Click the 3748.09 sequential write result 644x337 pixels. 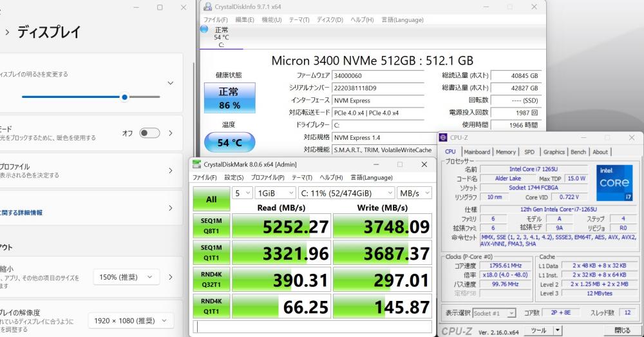(x=383, y=226)
